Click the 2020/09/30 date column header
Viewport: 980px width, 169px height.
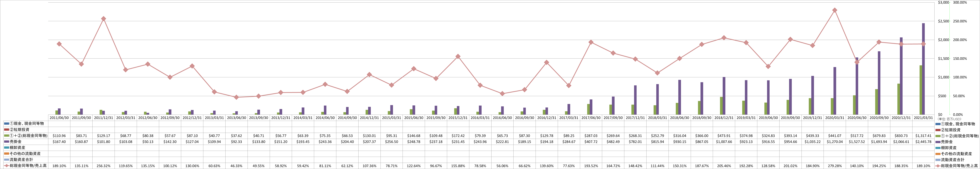(x=879, y=118)
